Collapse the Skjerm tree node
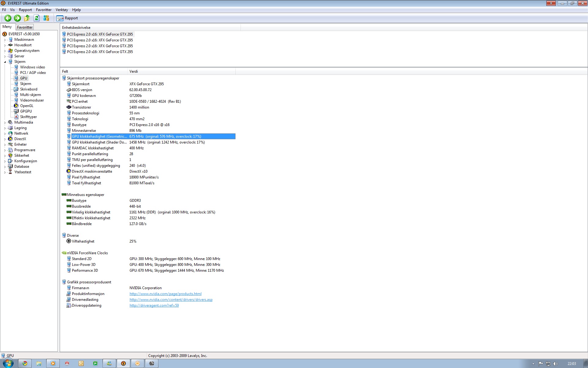 coord(5,62)
